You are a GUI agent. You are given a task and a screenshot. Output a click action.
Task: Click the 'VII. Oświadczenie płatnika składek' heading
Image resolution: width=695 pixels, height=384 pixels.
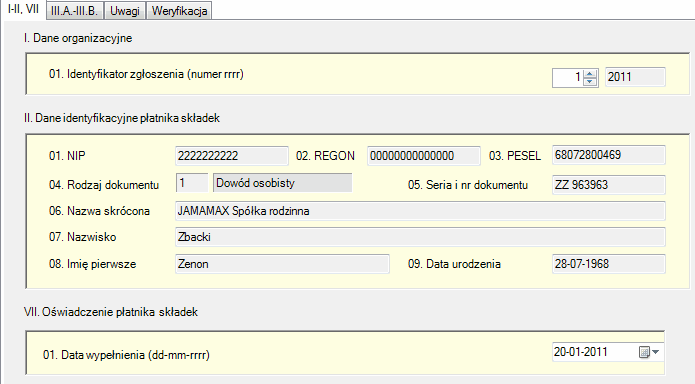(x=111, y=312)
